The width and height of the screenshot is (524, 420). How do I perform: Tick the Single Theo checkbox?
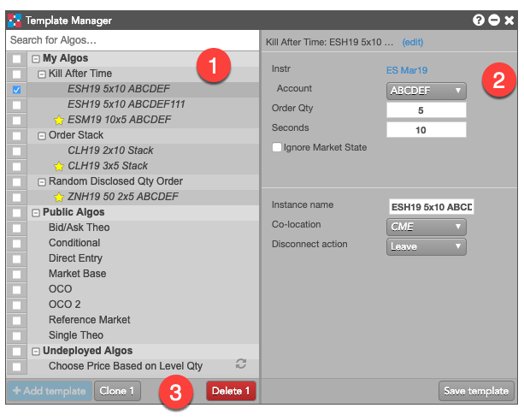pyautogui.click(x=16, y=335)
